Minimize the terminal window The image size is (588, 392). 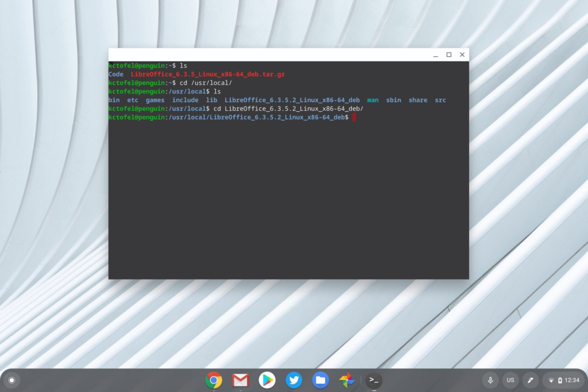click(435, 55)
